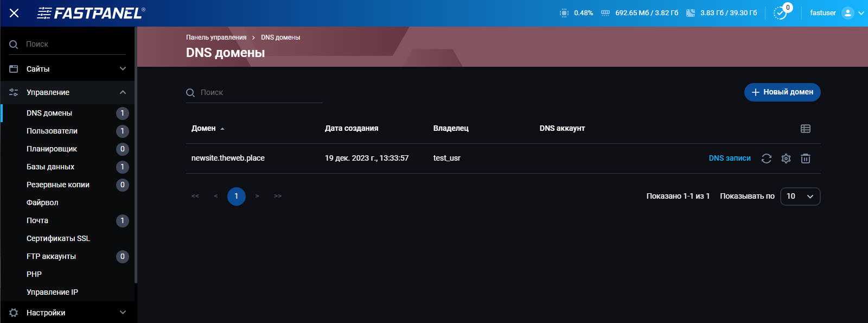Viewport: 868px width, 323px height.
Task: Open the table columns settings icon
Action: [806, 129]
